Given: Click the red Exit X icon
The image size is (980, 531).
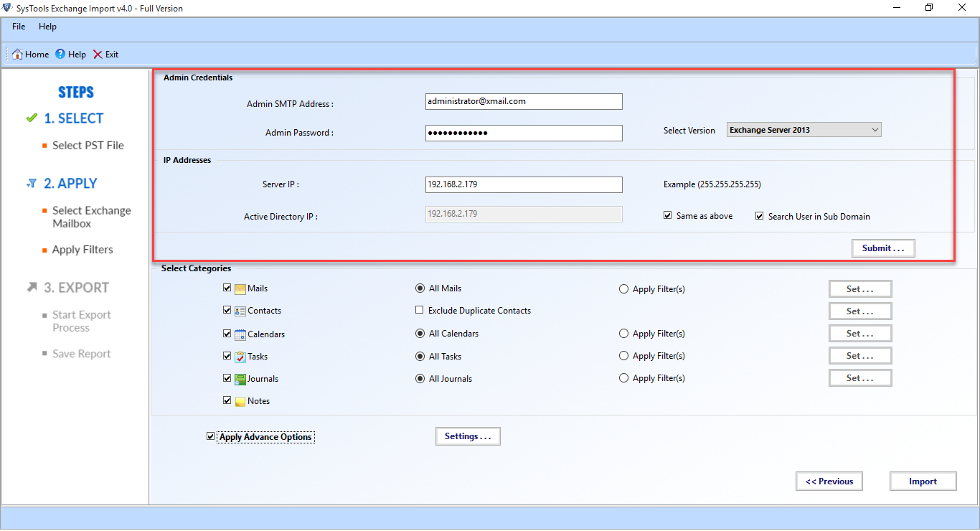Looking at the screenshot, I should coord(98,54).
